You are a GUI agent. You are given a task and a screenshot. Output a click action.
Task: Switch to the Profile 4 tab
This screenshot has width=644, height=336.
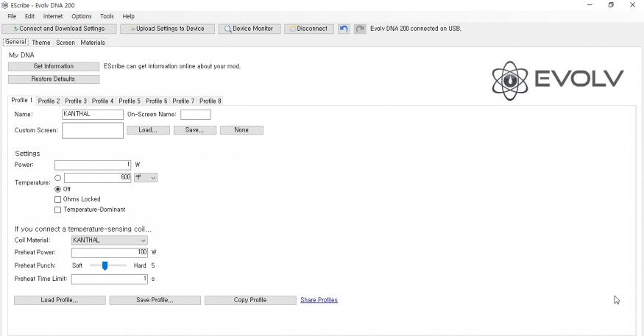[103, 101]
